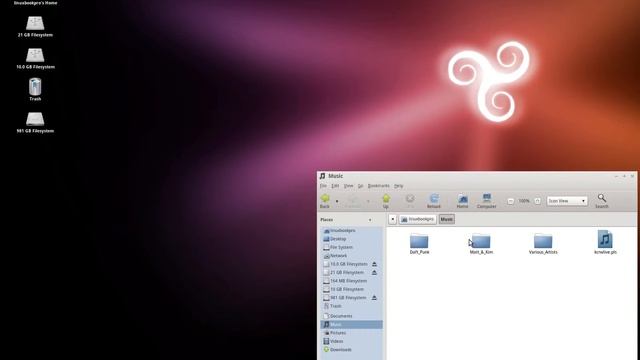640x360 pixels.
Task: Open the Edit menu
Action: click(x=335, y=186)
